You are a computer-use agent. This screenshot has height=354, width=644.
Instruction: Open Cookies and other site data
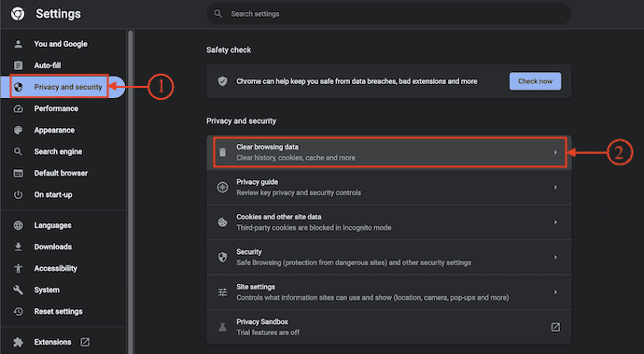389,222
